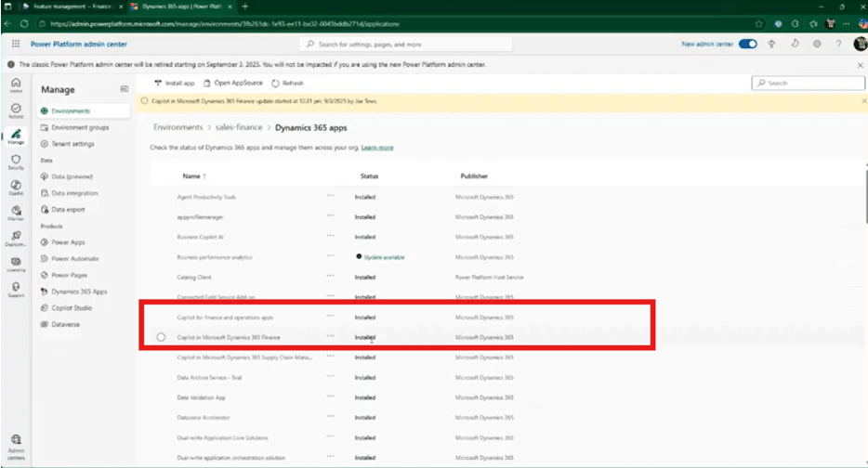This screenshot has height=468, width=868.
Task: Open Tenant settings in Manage menu
Action: 72,144
